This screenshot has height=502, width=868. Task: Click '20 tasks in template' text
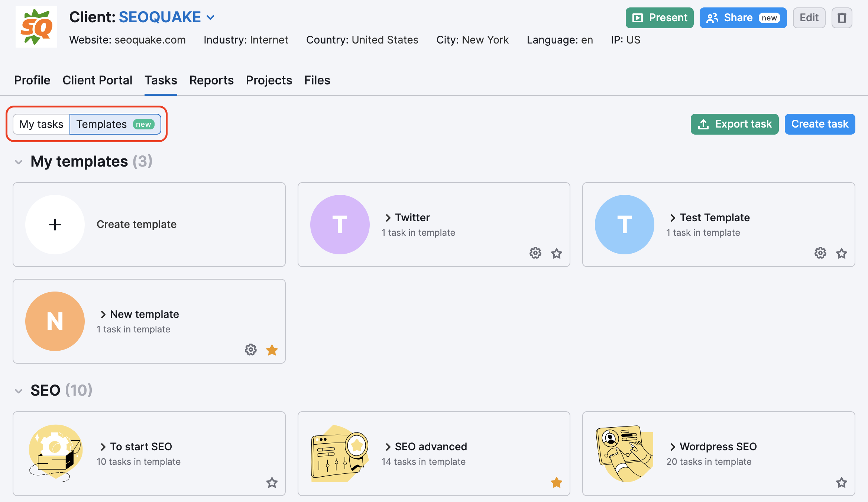tap(709, 461)
